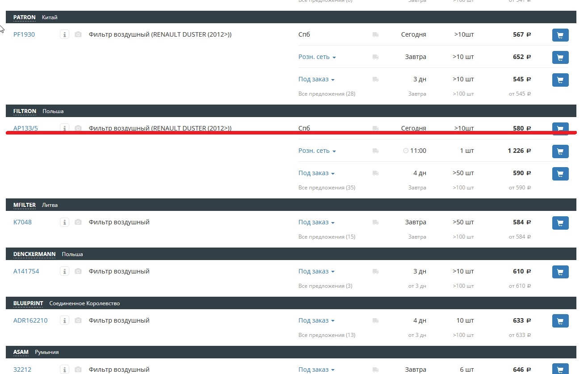Image resolution: width=588 pixels, height=374 pixels.
Task: Open FILTRON brand header link
Action: coord(25,111)
